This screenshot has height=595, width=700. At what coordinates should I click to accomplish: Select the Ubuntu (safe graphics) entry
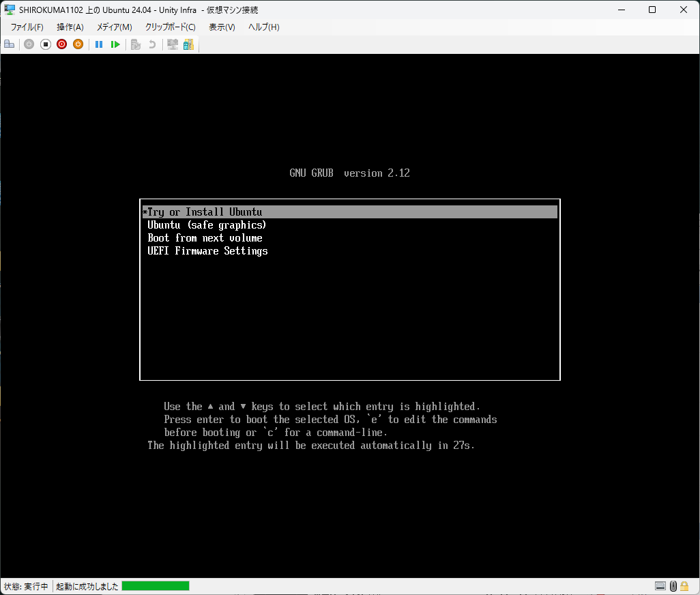349,225
